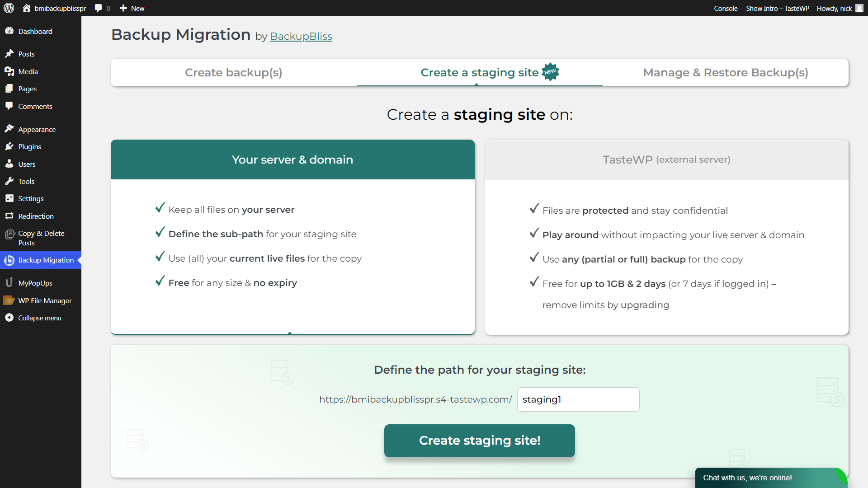The image size is (868, 488).
Task: Collapse the admin sidebar menu
Action: 39,318
